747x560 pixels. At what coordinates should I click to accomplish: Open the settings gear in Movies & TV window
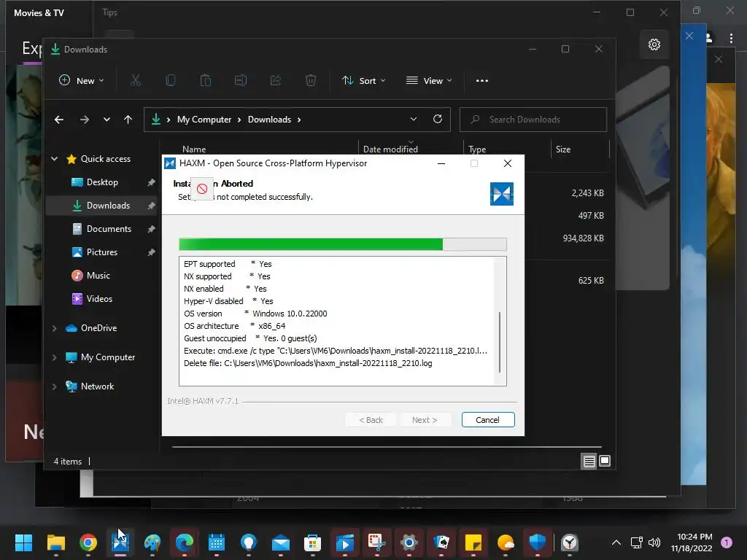click(654, 44)
